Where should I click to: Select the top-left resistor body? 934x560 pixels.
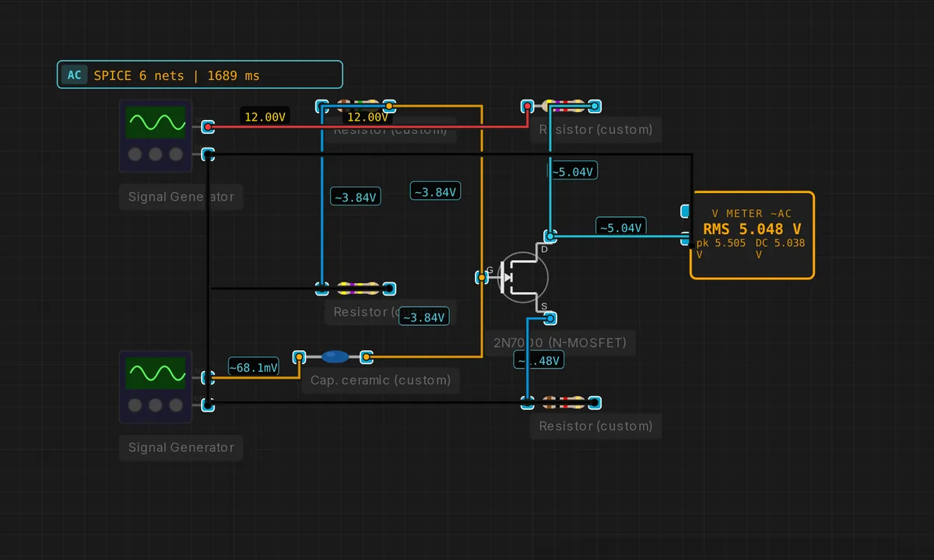[x=356, y=106]
